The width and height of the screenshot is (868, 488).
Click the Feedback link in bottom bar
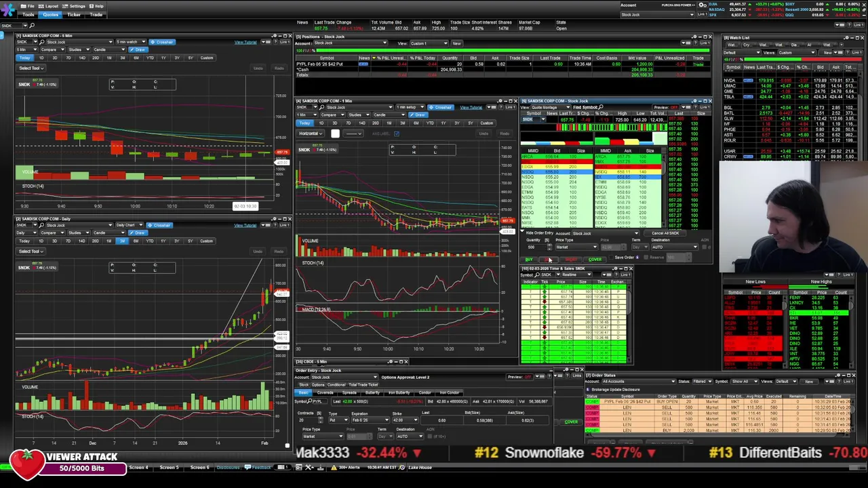coord(259,468)
